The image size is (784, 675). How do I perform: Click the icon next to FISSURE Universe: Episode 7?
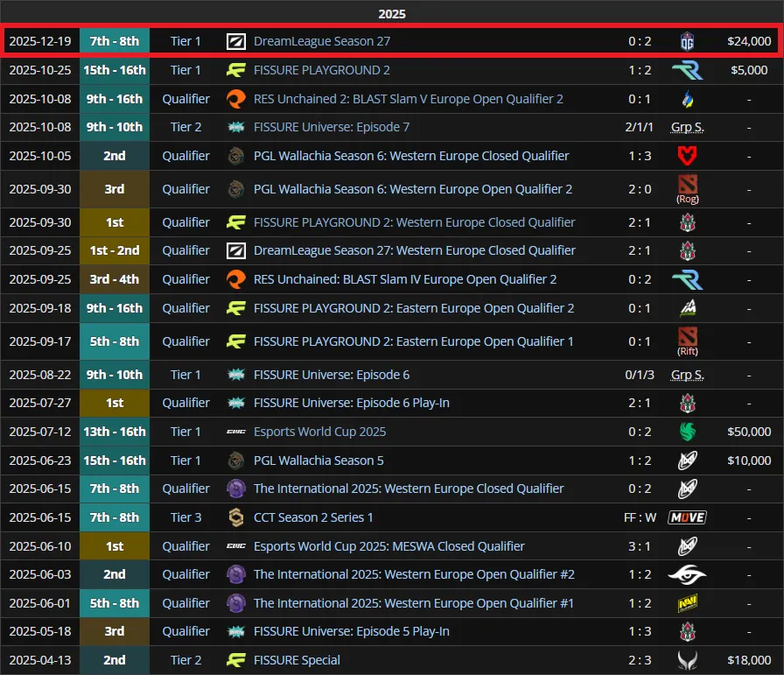(236, 127)
